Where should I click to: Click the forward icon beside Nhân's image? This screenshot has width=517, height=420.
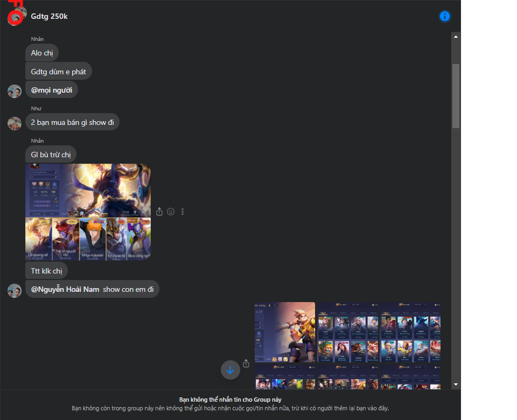tap(159, 212)
